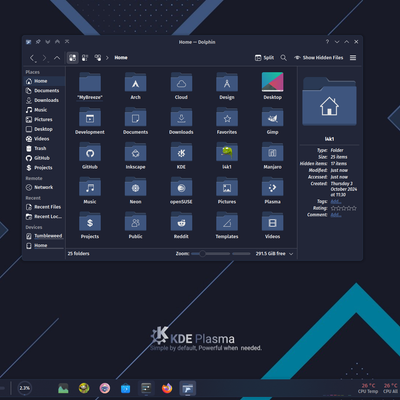
Task: Select the Gimp folder
Action: [273, 121]
